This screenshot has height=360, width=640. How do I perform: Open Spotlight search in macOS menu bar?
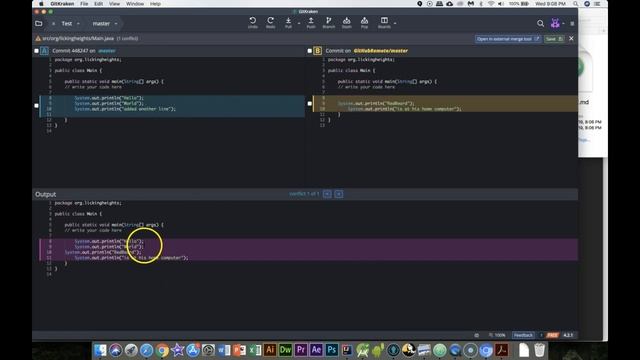click(x=576, y=4)
